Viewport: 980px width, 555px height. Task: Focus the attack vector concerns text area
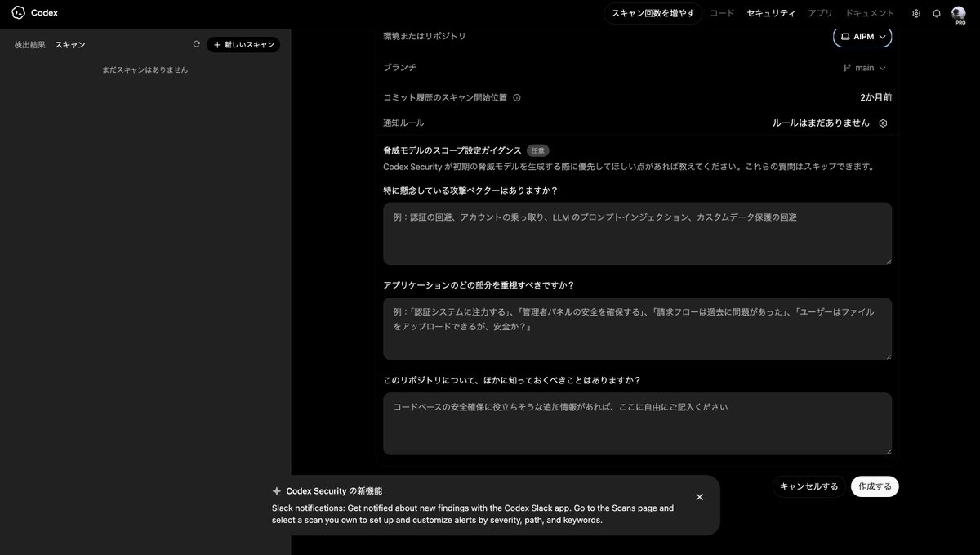pos(637,234)
